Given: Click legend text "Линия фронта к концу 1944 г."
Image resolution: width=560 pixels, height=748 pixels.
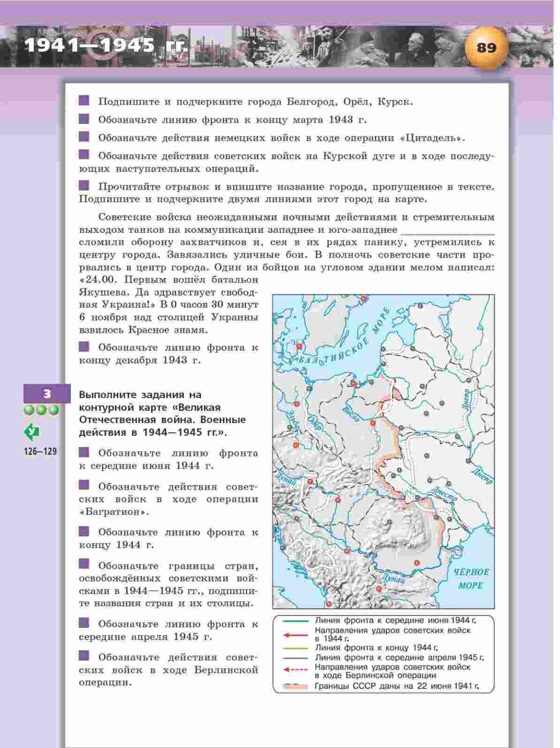Looking at the screenshot, I should (x=377, y=648).
